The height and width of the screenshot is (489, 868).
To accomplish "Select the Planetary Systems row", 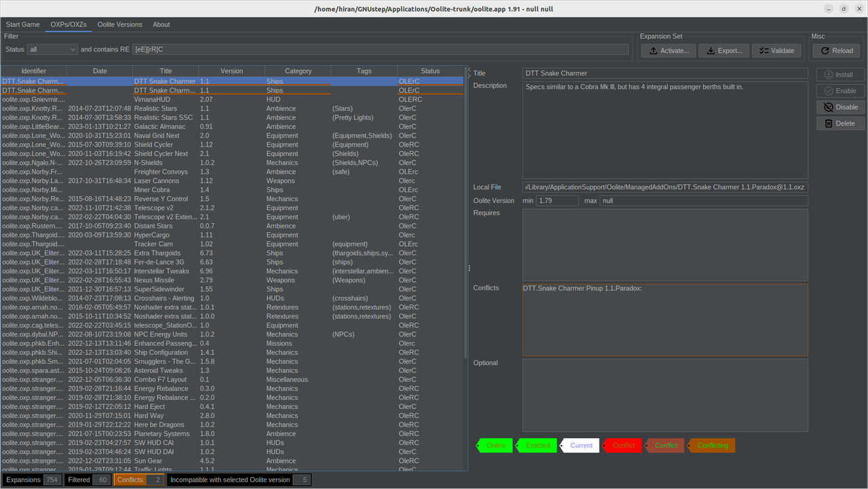I will tap(232, 434).
